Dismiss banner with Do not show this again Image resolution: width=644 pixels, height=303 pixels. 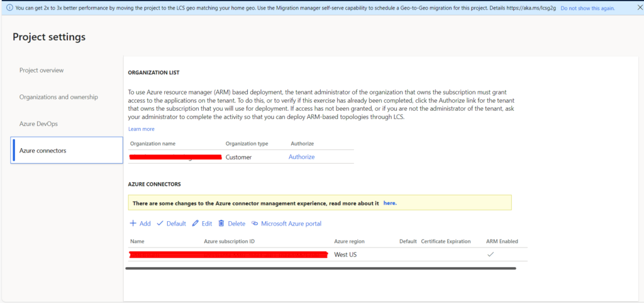coord(587,8)
